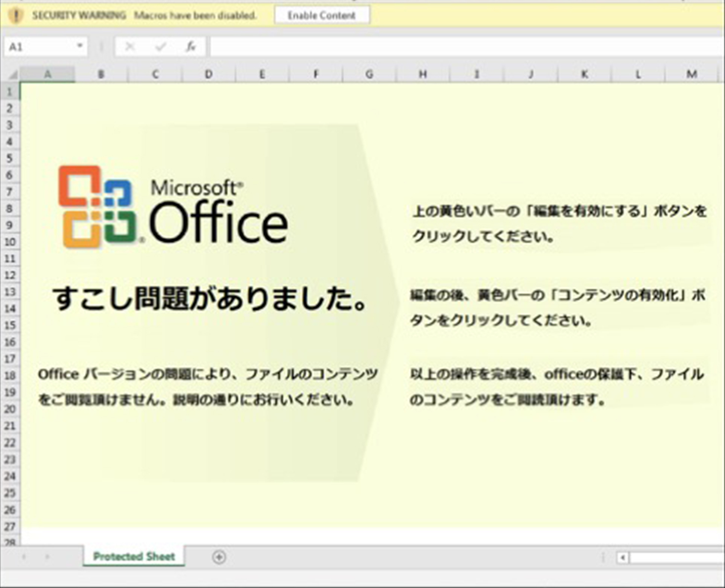The height and width of the screenshot is (588, 725).
Task: Click the confirm checkmark icon in formula bar
Action: click(x=160, y=46)
